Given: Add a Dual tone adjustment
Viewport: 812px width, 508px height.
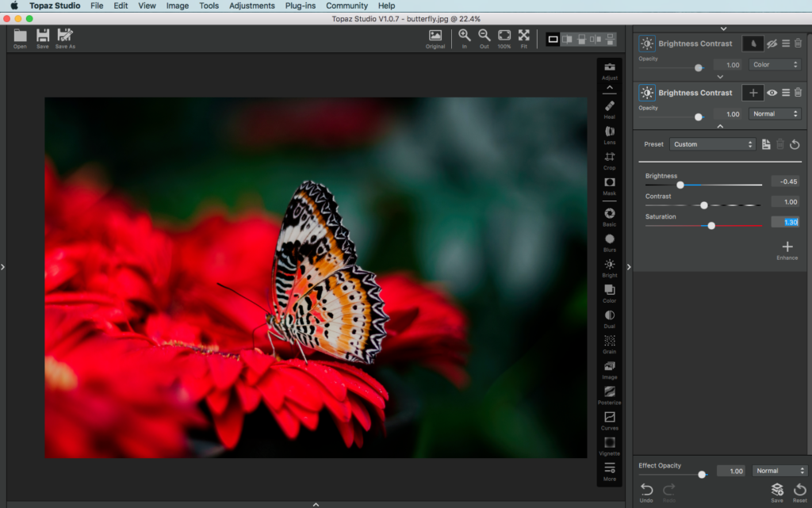Looking at the screenshot, I should 610,319.
